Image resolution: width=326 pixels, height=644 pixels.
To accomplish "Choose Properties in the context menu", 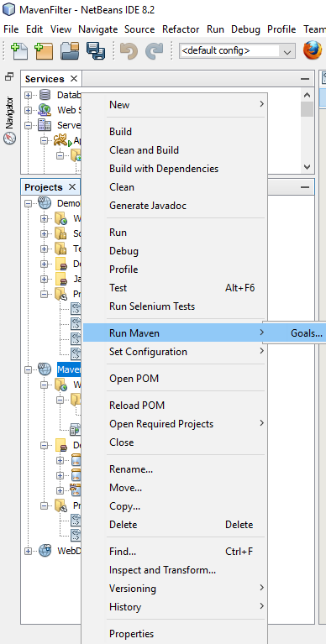I will (175, 634).
